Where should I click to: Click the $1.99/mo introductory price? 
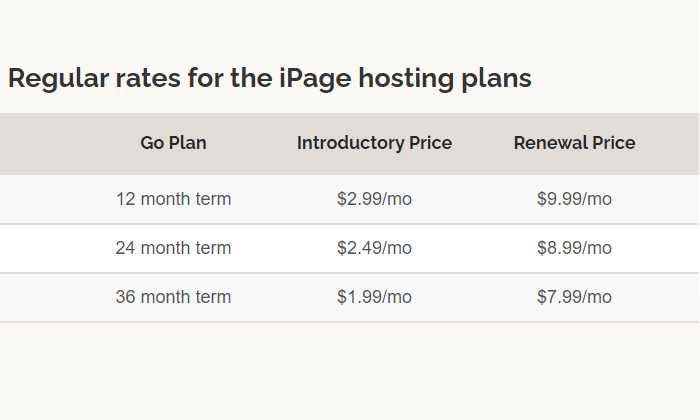click(x=374, y=297)
